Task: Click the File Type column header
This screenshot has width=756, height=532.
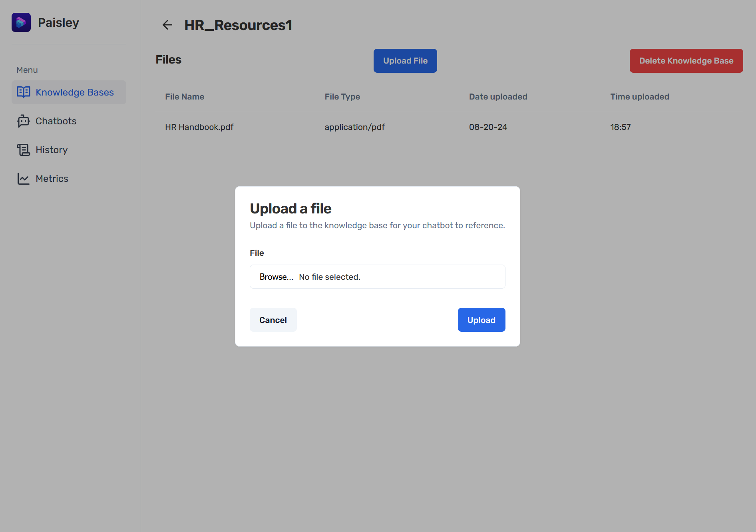Action: (x=342, y=97)
